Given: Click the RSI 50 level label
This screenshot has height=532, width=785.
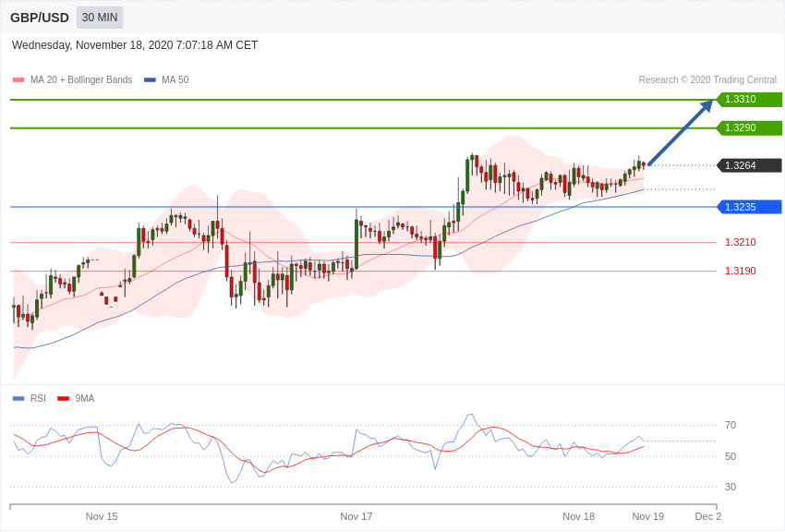Looking at the screenshot, I should pyautogui.click(x=731, y=456).
